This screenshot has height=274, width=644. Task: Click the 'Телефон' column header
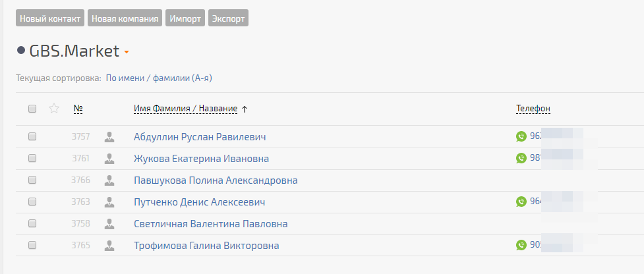[x=533, y=109]
